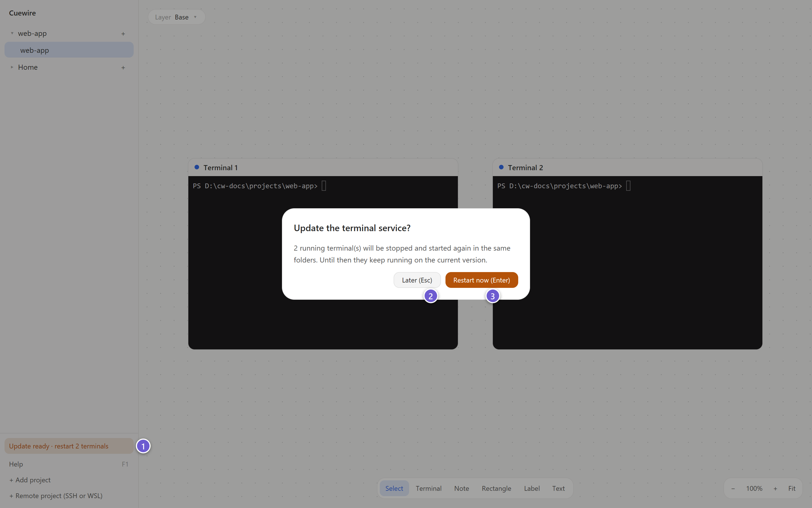Open the Layer Base dropdown

click(176, 17)
